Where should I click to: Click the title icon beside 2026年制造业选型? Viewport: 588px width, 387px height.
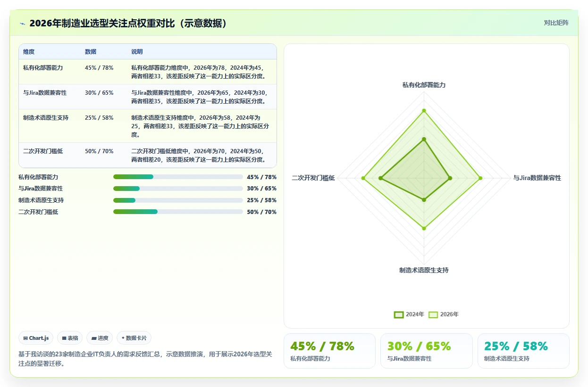click(x=22, y=23)
